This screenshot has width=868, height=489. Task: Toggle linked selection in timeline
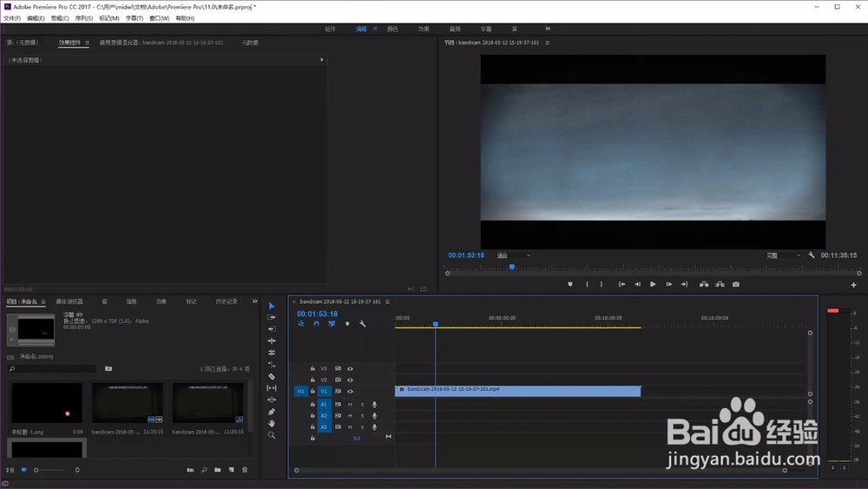(332, 324)
